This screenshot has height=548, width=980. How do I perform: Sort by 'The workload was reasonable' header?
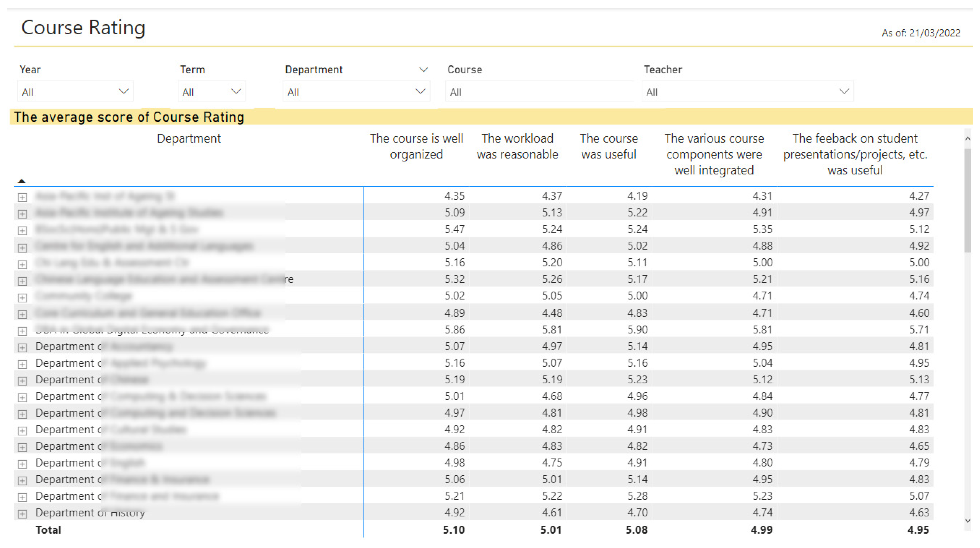(x=517, y=146)
